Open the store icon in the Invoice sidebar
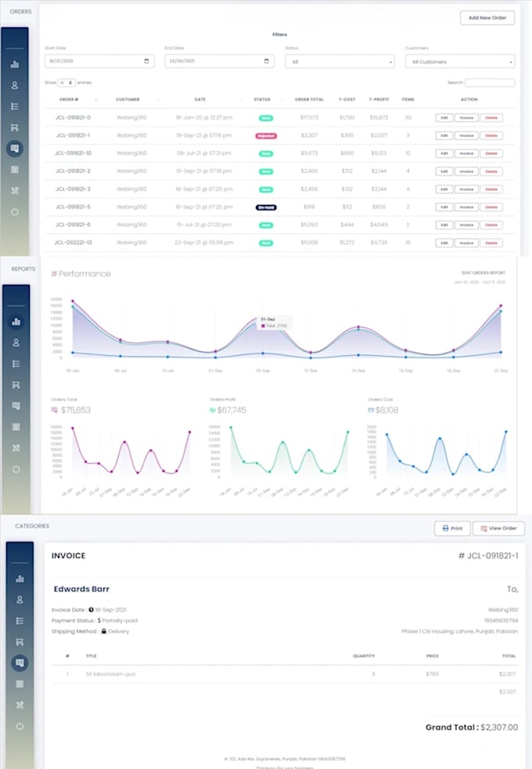The image size is (532, 769). [x=20, y=642]
